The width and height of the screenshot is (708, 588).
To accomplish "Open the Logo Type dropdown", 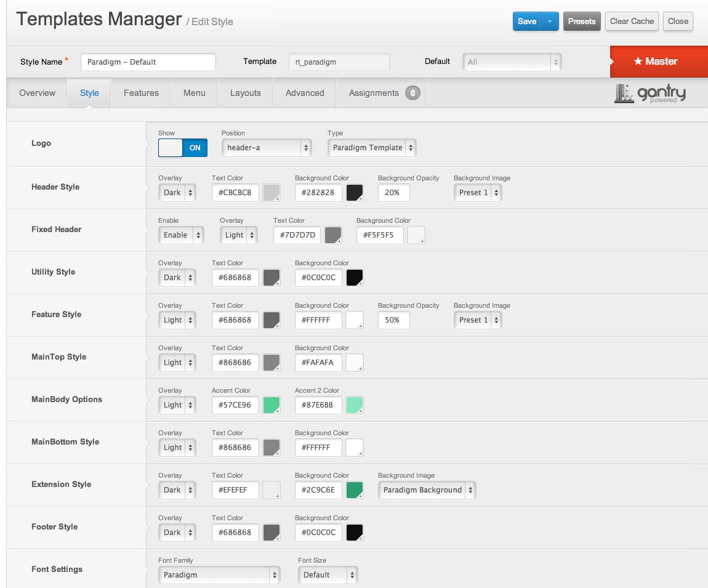I will [x=372, y=148].
